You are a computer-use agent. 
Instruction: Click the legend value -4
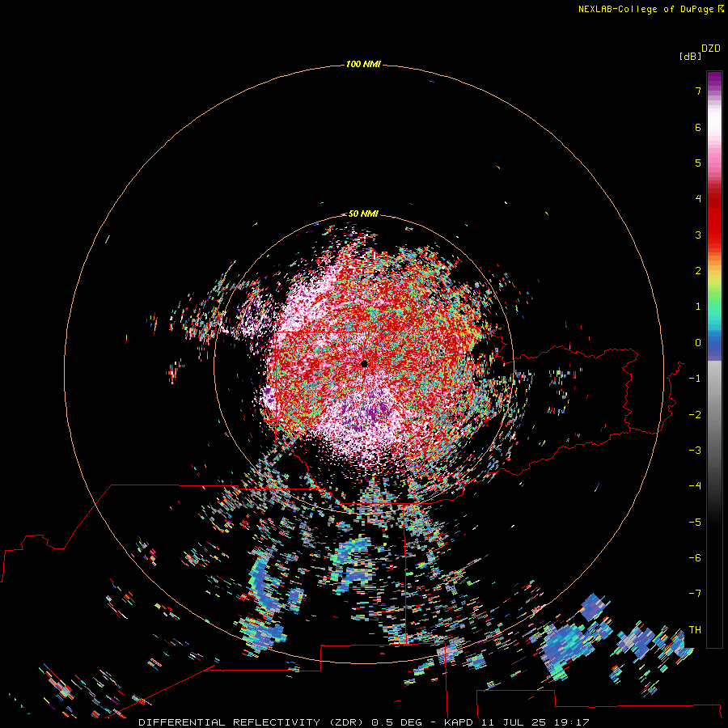pos(695,486)
